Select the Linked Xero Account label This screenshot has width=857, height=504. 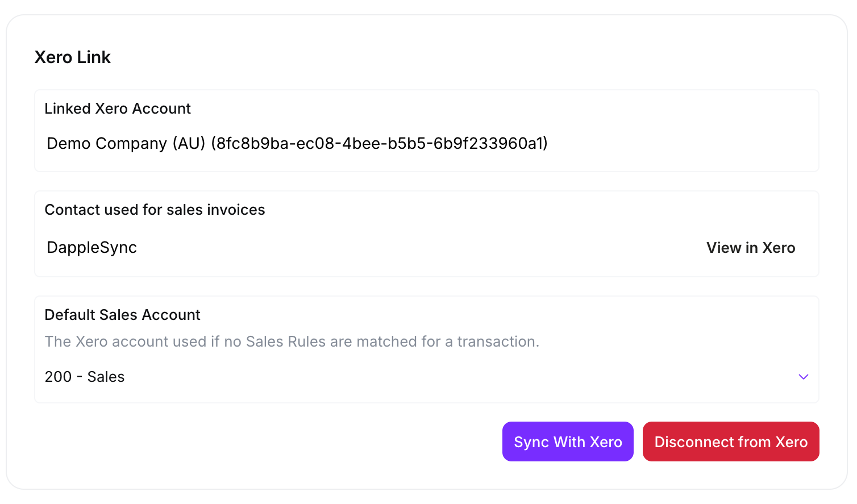[x=118, y=109]
